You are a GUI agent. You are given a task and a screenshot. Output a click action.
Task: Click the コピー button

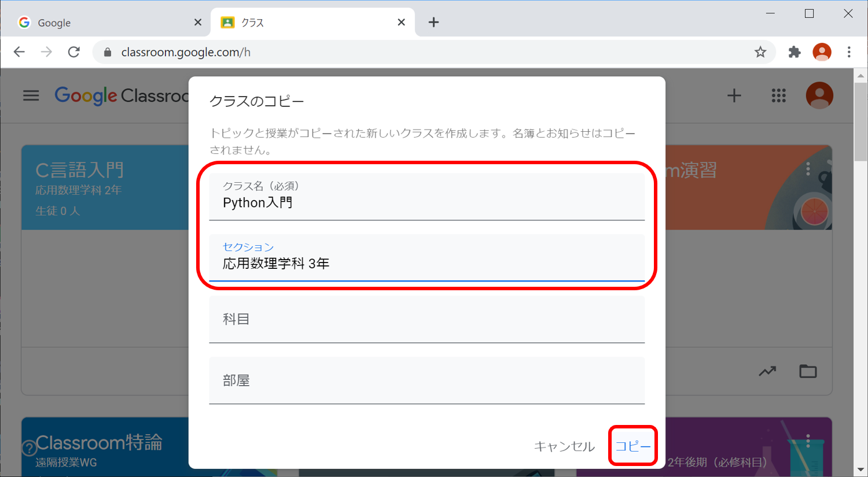tap(633, 446)
